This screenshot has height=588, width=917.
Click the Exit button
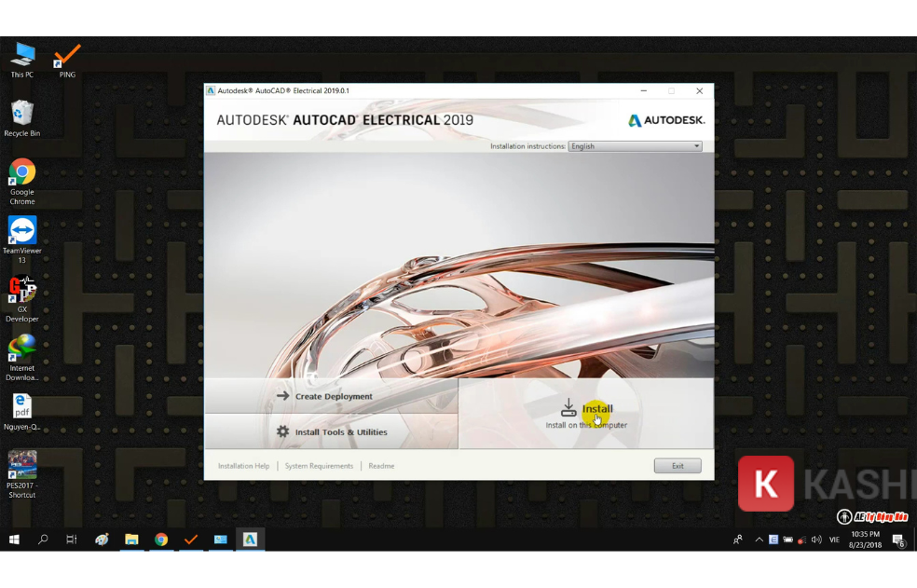click(677, 466)
